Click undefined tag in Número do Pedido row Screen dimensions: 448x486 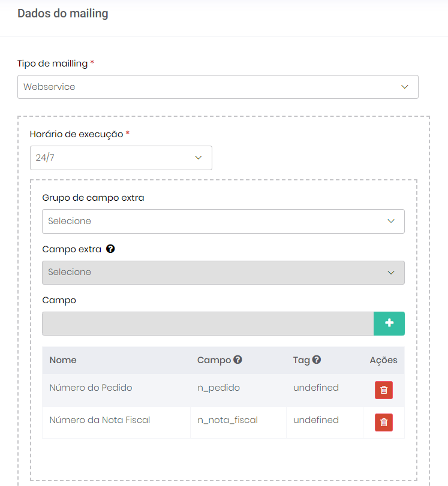[x=316, y=388]
